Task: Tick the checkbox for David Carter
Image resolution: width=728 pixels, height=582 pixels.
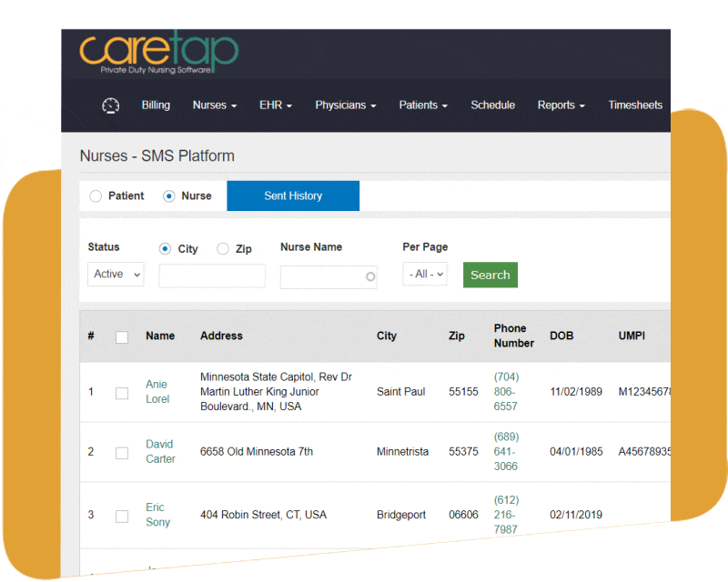Action: 122,452
